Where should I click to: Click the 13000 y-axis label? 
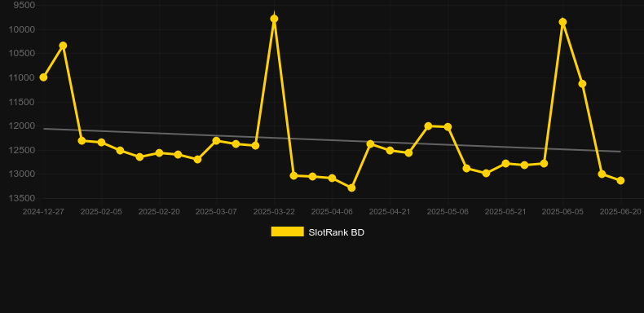point(22,174)
